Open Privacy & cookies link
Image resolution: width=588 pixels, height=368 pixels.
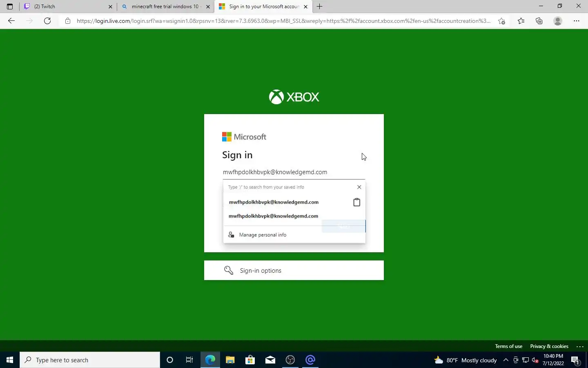pyautogui.click(x=549, y=346)
